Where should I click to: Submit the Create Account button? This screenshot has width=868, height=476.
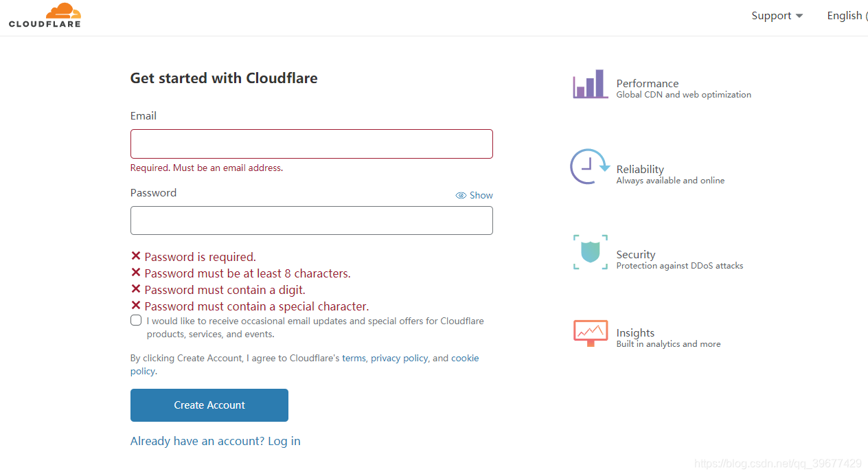(209, 405)
